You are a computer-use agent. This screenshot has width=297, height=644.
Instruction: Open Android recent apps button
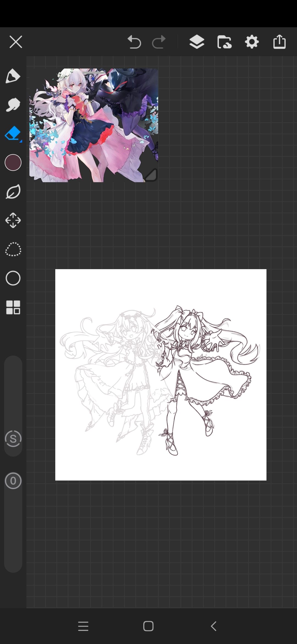pos(83,626)
